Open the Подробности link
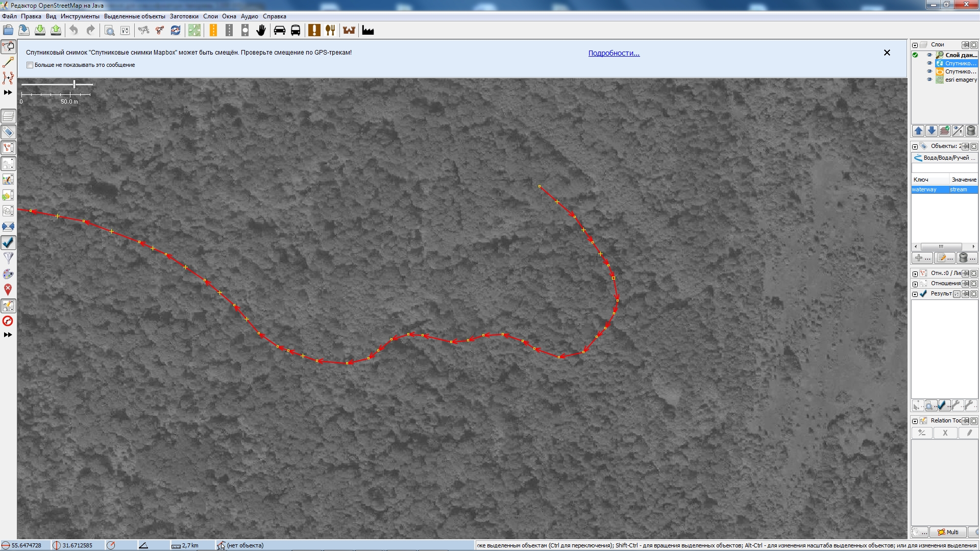The image size is (980, 551). pos(614,53)
